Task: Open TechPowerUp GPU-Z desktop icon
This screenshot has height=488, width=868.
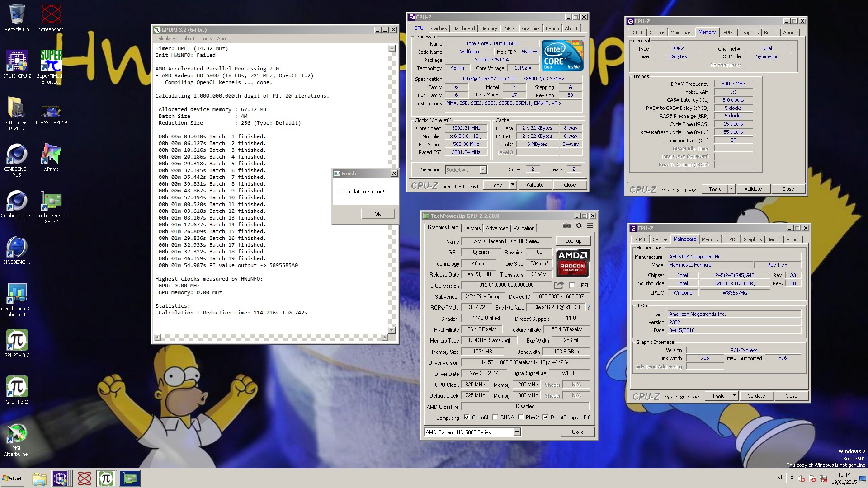Action: click(x=51, y=207)
